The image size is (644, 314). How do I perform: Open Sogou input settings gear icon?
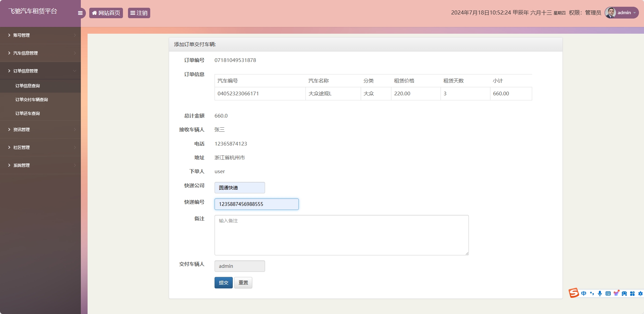point(641,293)
